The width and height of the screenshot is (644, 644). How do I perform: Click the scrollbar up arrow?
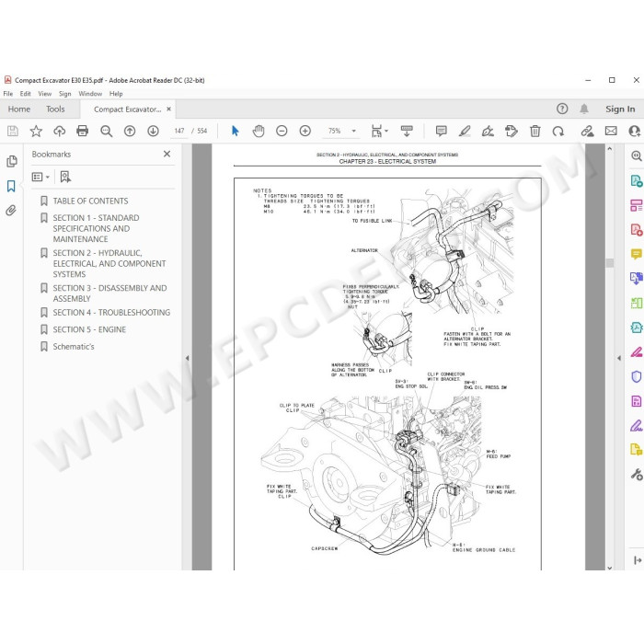pos(609,149)
